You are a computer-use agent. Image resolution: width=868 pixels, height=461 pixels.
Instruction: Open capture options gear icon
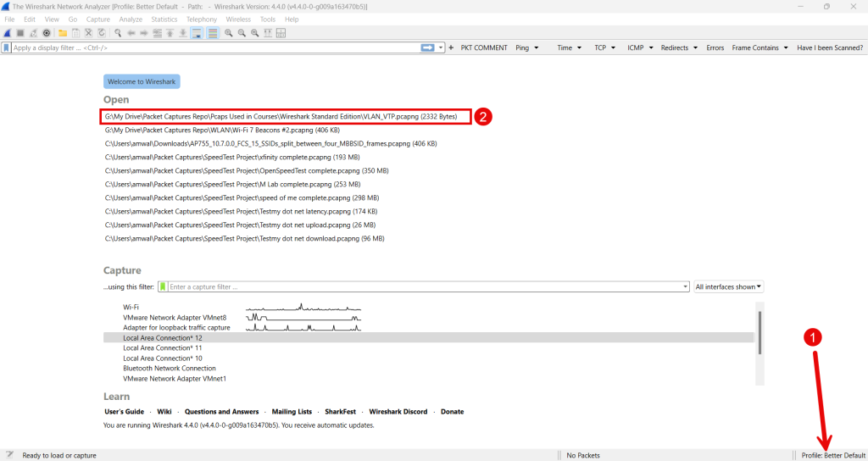coord(46,33)
